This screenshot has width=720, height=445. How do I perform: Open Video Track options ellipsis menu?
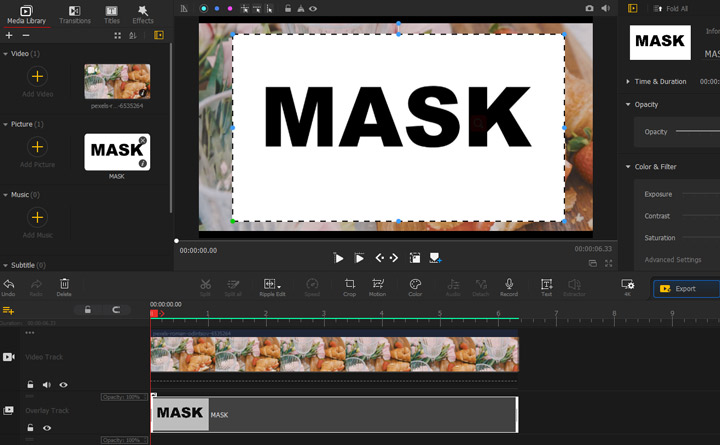point(30,333)
